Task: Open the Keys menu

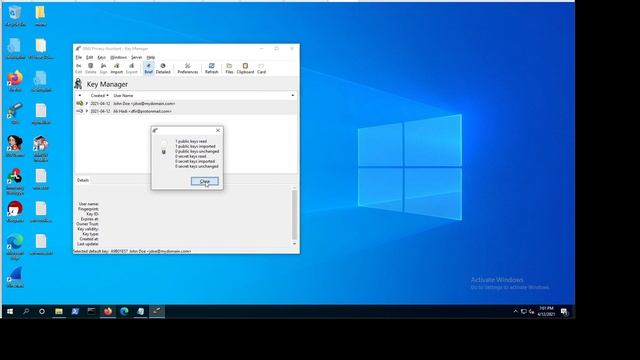Action: [101, 58]
